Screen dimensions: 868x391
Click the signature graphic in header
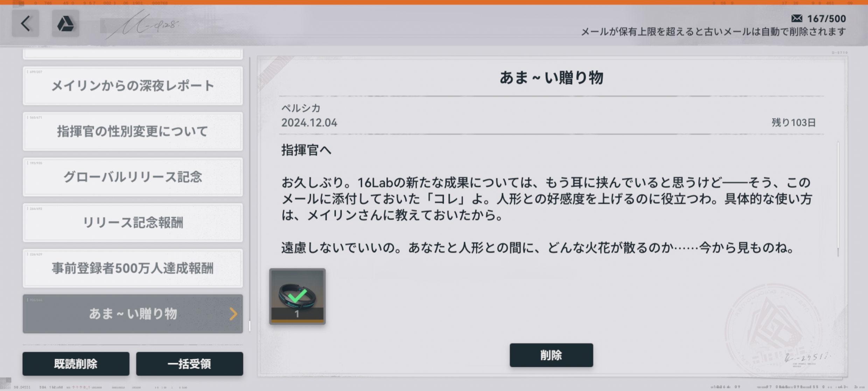143,25
